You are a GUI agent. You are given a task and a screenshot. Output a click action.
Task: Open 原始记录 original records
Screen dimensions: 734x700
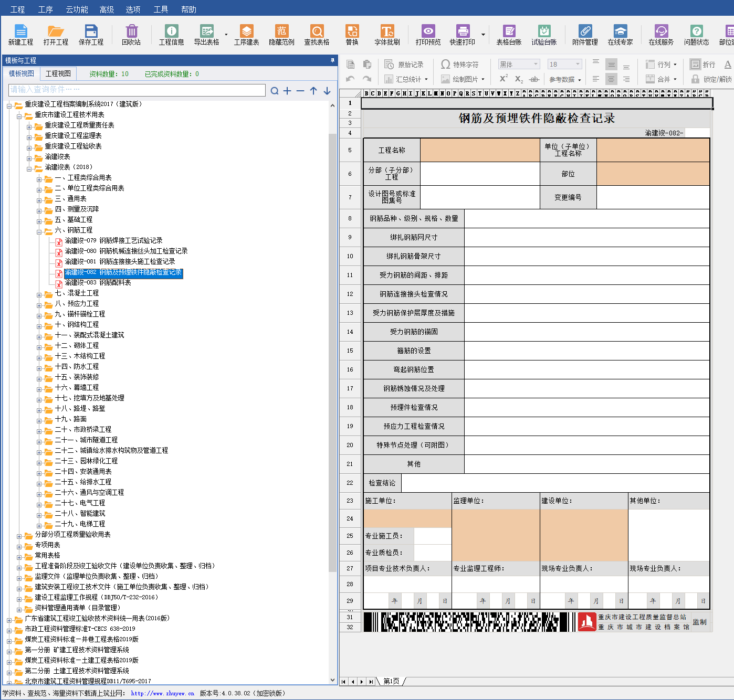pos(404,65)
